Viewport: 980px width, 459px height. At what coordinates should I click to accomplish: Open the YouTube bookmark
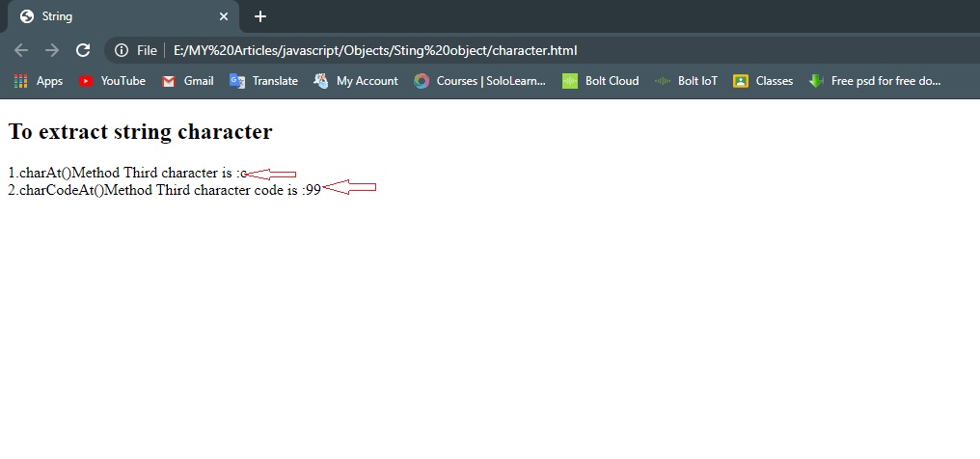tap(112, 81)
